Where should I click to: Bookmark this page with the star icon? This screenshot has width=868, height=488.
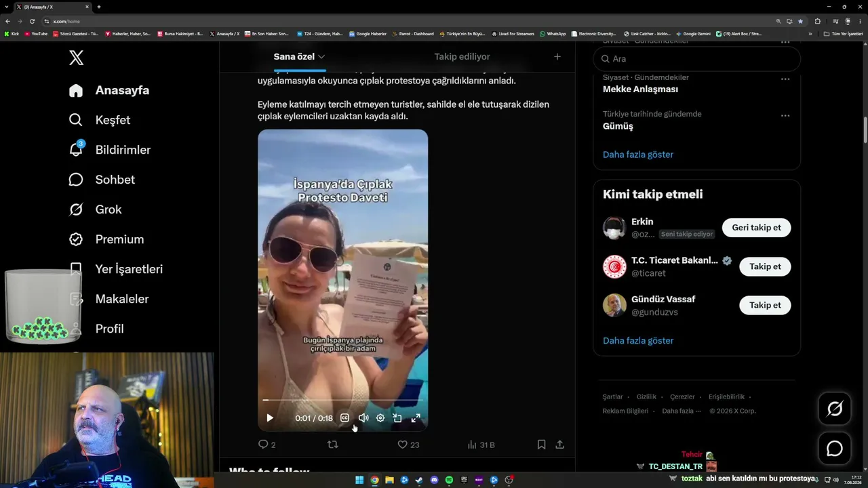[800, 21]
